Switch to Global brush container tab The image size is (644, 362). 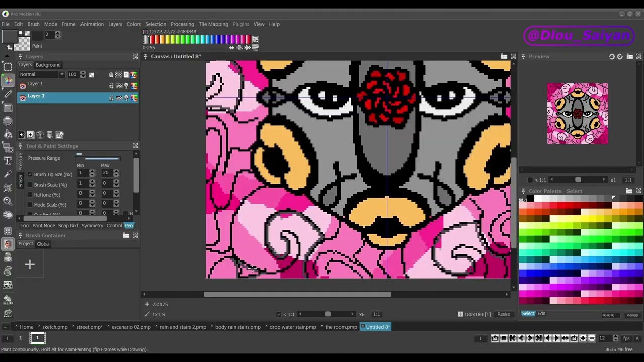tap(43, 244)
